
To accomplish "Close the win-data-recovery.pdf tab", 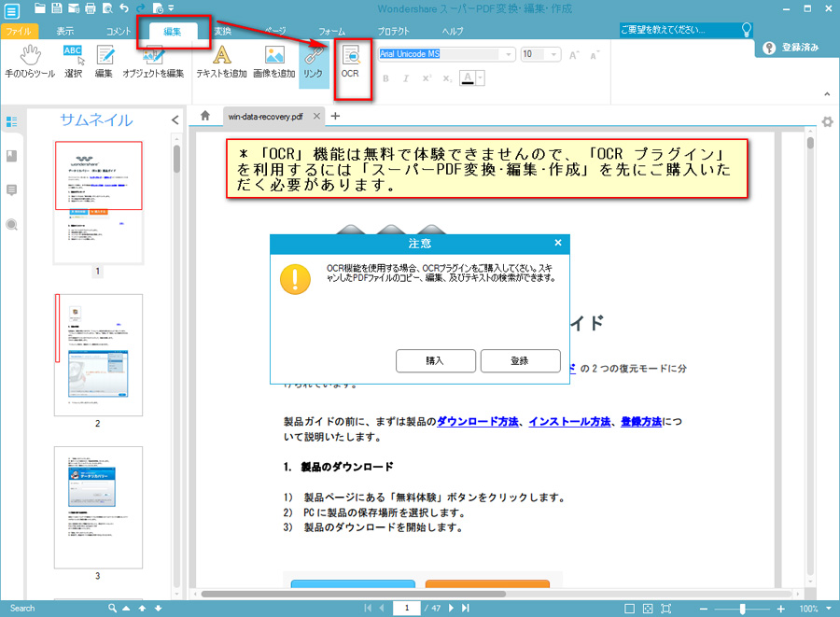I will pyautogui.click(x=316, y=116).
